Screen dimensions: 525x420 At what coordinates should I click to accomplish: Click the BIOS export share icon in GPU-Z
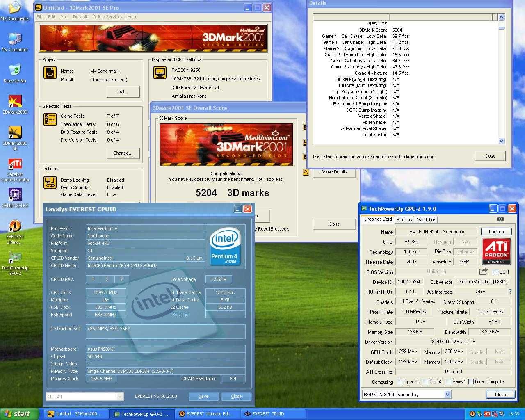pyautogui.click(x=483, y=272)
